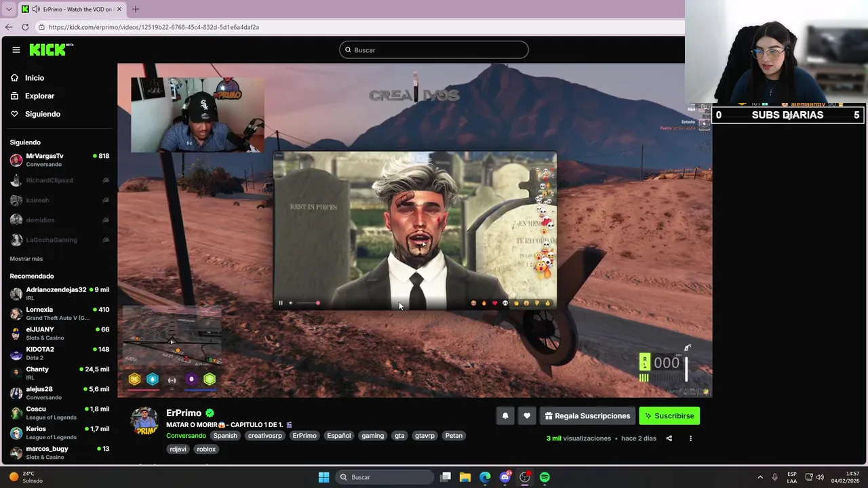Open Discord from the taskbar
Image resolution: width=868 pixels, height=488 pixels.
coord(505,477)
